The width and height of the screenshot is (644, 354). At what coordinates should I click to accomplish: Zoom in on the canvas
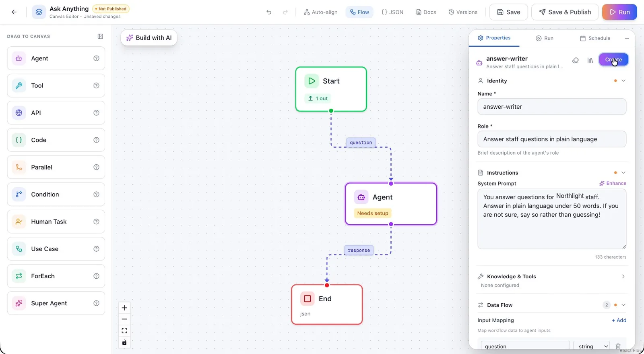124,308
